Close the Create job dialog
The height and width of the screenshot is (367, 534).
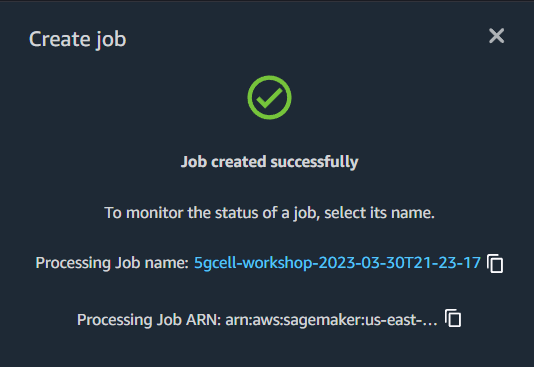(496, 36)
